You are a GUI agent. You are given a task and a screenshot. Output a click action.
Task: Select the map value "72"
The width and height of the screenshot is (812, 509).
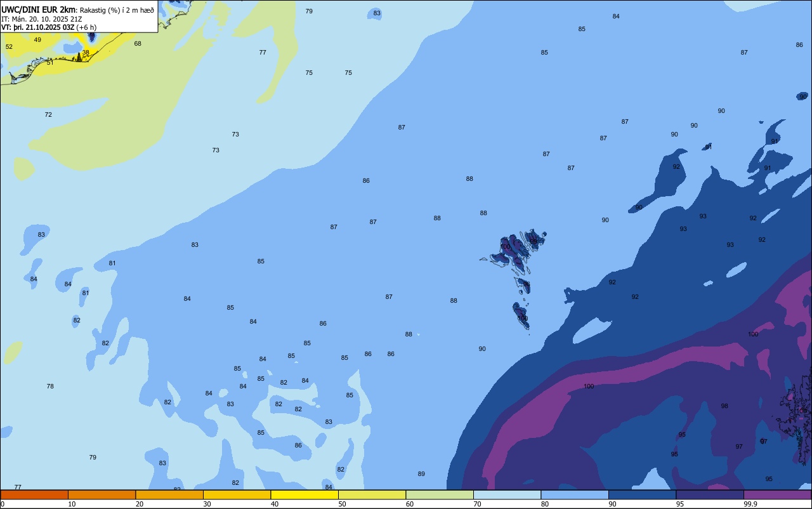(x=48, y=115)
